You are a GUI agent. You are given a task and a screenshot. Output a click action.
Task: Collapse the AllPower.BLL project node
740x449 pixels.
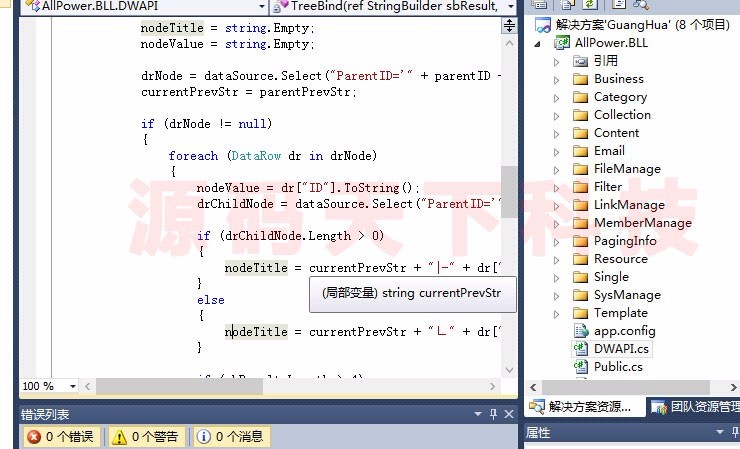(x=538, y=43)
